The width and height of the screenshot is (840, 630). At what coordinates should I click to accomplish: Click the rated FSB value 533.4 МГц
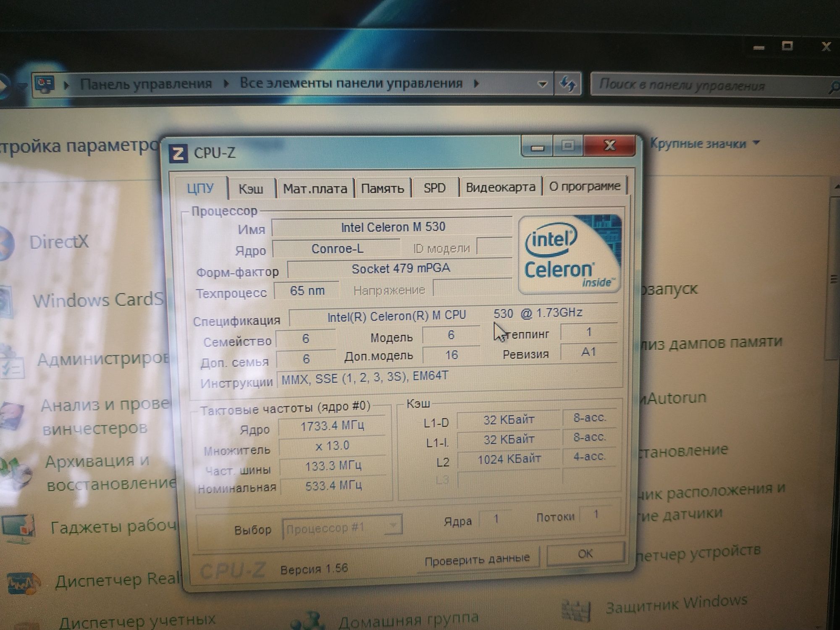[333, 486]
